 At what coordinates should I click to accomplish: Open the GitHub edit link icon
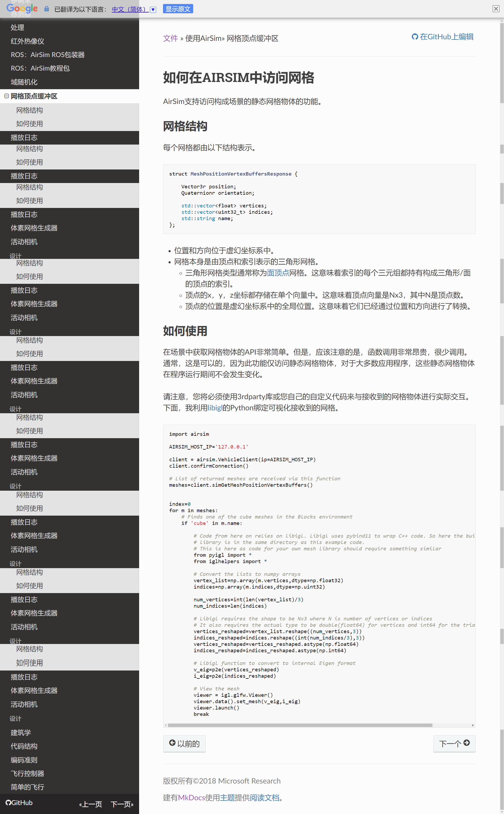(415, 37)
